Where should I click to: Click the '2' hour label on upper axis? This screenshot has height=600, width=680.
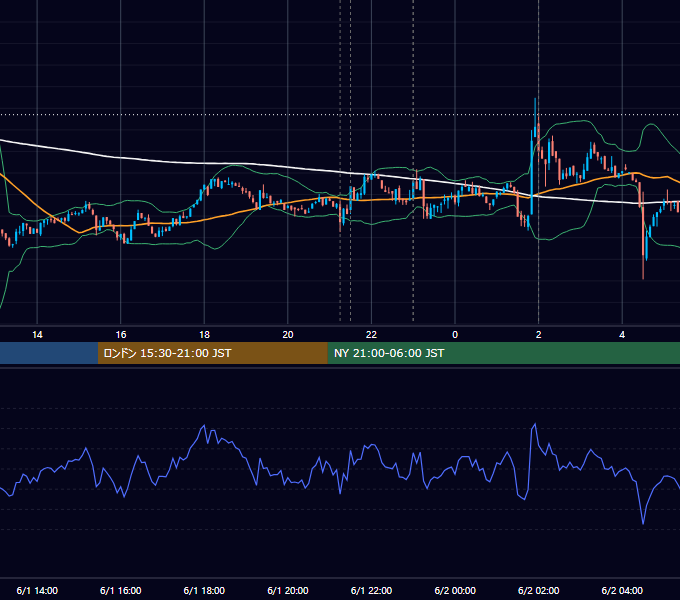point(539,335)
